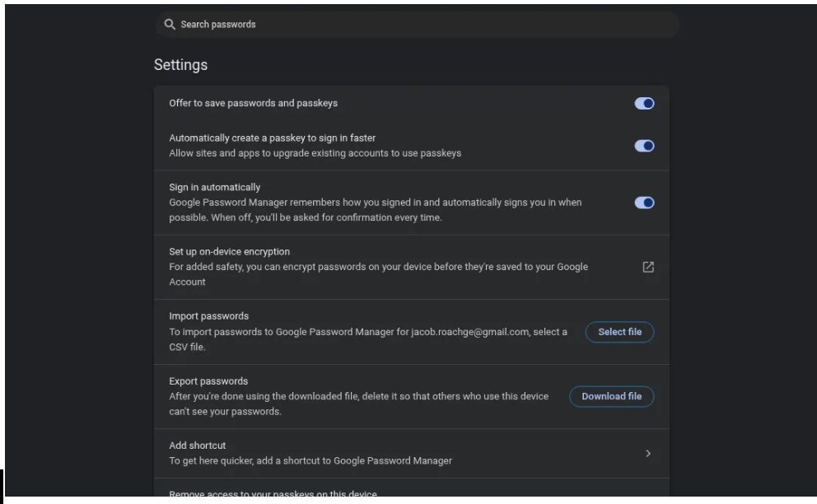This screenshot has width=817, height=504.
Task: Click the magnifier icon in search bar
Action: pos(170,25)
